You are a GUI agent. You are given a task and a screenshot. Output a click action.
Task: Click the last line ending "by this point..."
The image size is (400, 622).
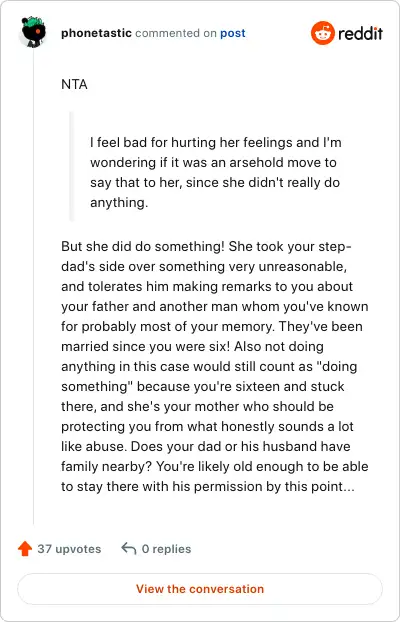click(208, 487)
